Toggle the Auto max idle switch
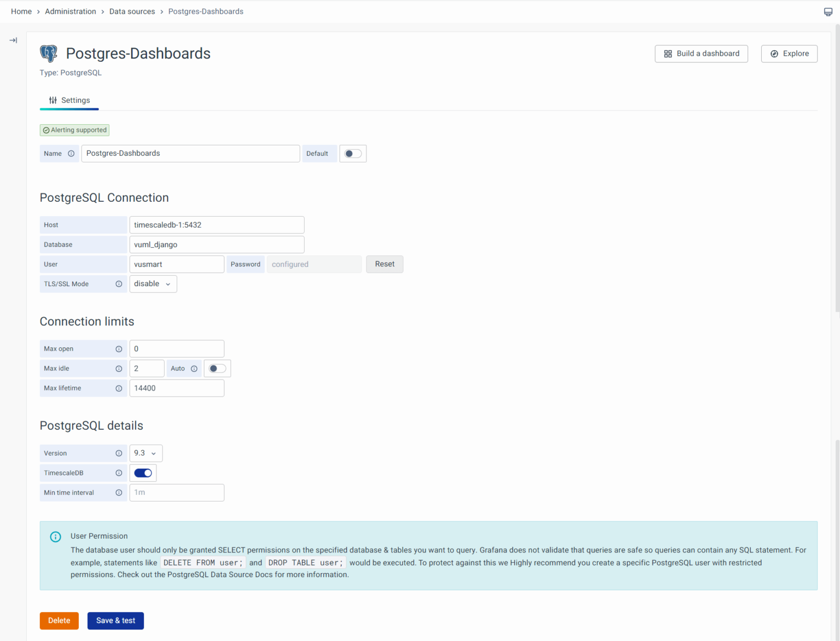The height and width of the screenshot is (641, 840). (x=217, y=369)
